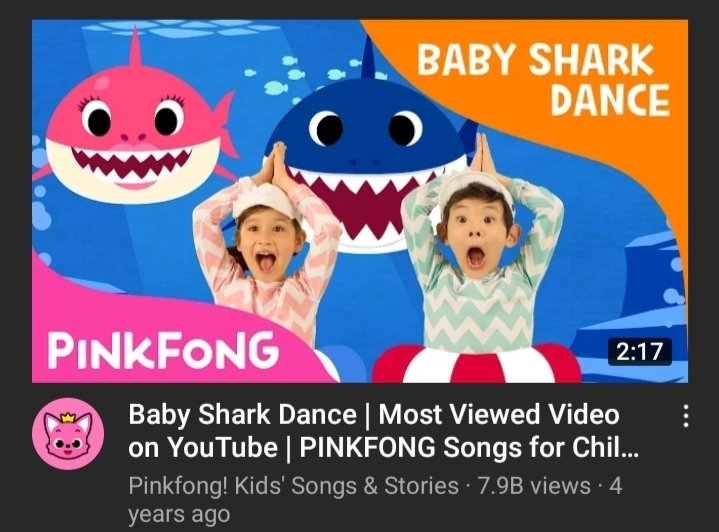Click the "years ago" upload date text
The image size is (719, 532).
(x=179, y=514)
